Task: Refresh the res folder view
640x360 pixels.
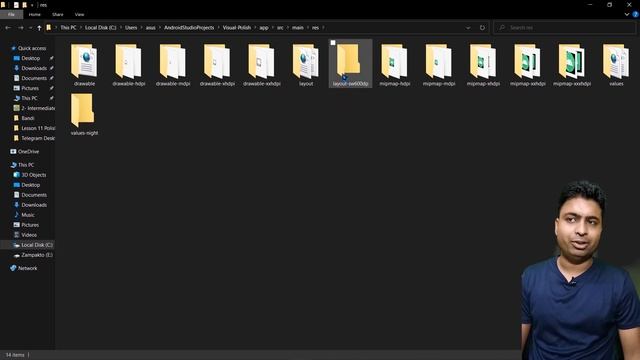Action: 482,28
